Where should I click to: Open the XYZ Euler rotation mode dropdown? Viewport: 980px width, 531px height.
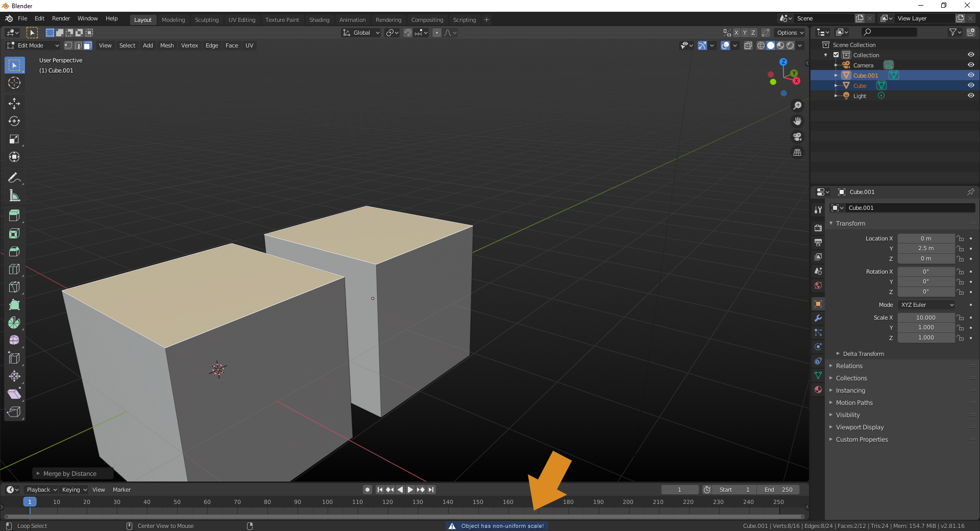click(926, 305)
